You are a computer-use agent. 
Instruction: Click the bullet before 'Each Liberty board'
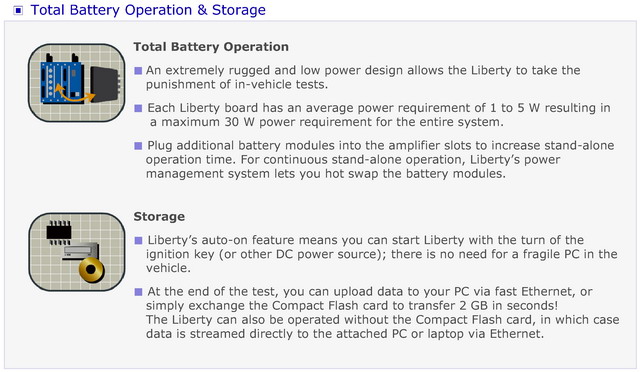138,108
